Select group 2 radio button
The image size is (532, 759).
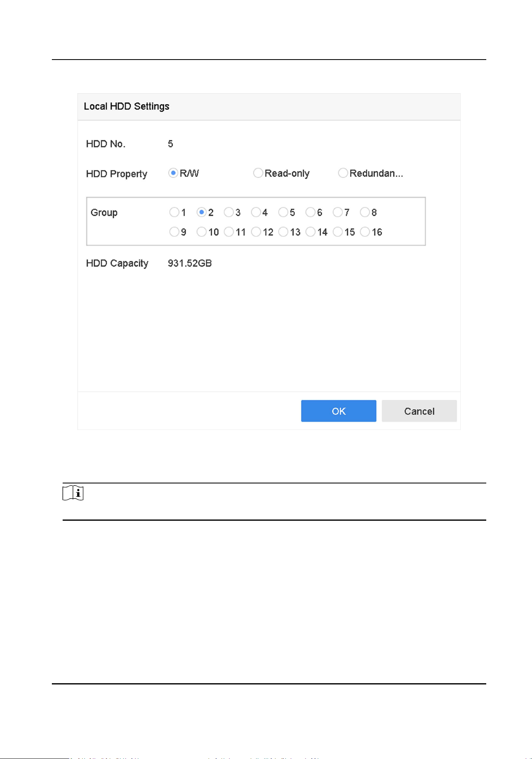(201, 212)
